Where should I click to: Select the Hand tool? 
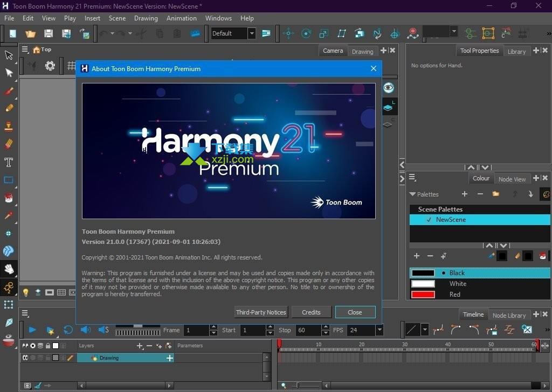tap(9, 269)
